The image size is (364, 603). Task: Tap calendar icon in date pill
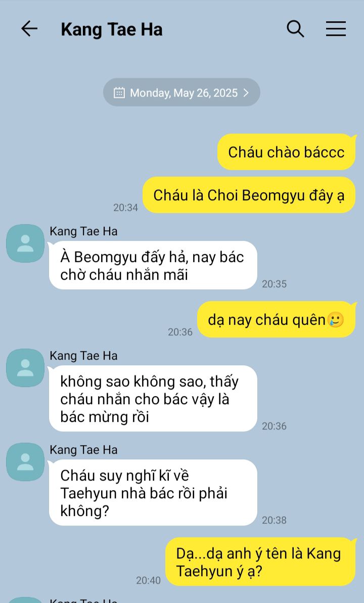click(x=119, y=93)
